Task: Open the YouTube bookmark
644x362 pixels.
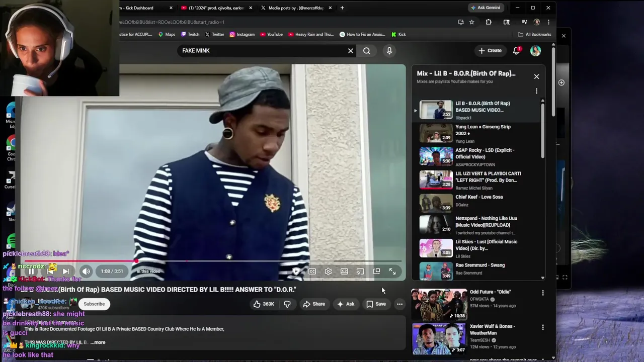Action: pos(271,34)
